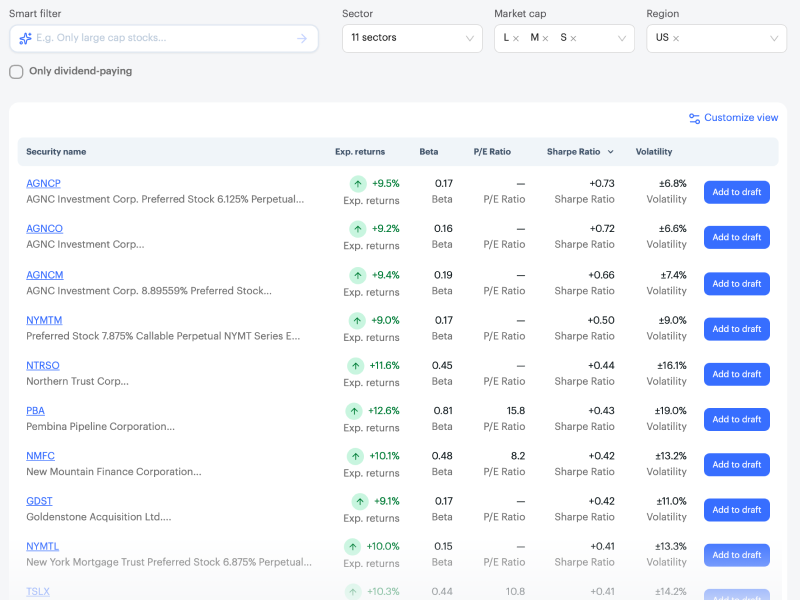Open the AGNCP security link

pyautogui.click(x=43, y=184)
